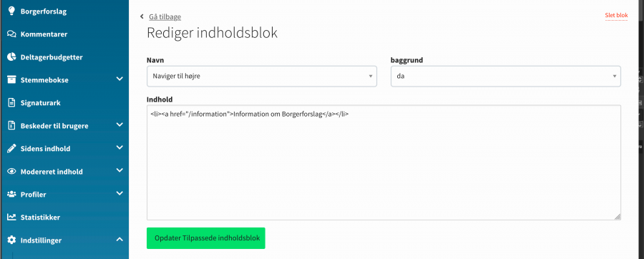Expand the Beskeder til brugere chevron

(x=119, y=124)
